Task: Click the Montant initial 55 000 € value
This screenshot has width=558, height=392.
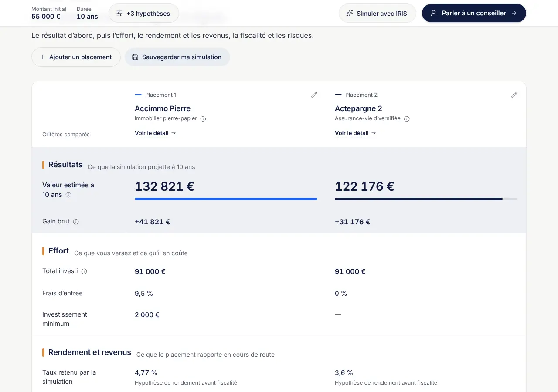Action: point(46,17)
